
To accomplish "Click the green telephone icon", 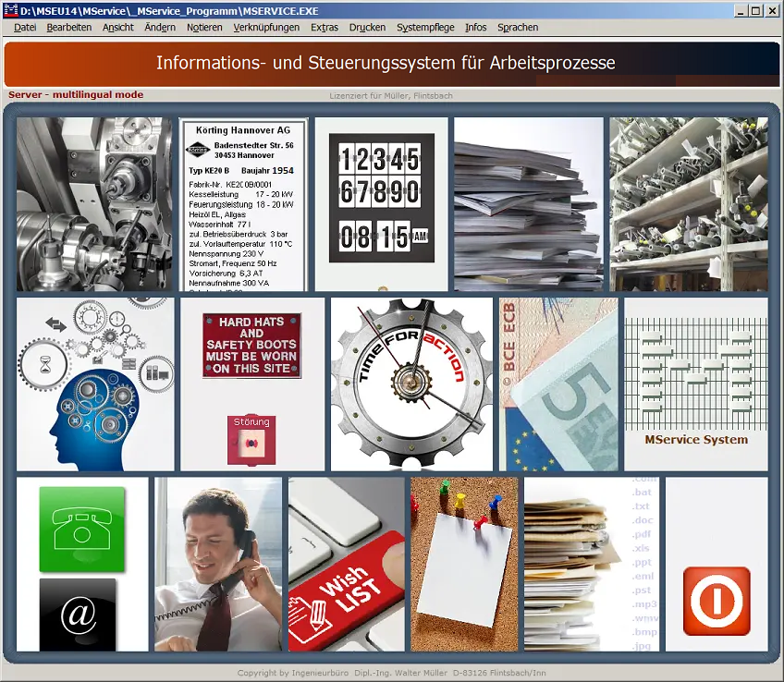I will click(x=81, y=529).
